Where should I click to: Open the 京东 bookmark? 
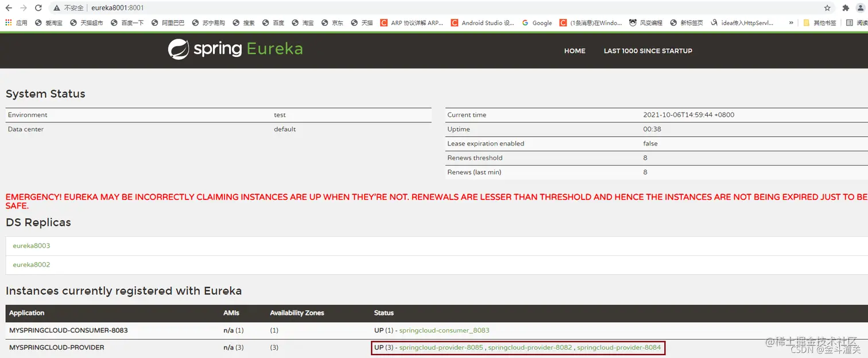332,23
